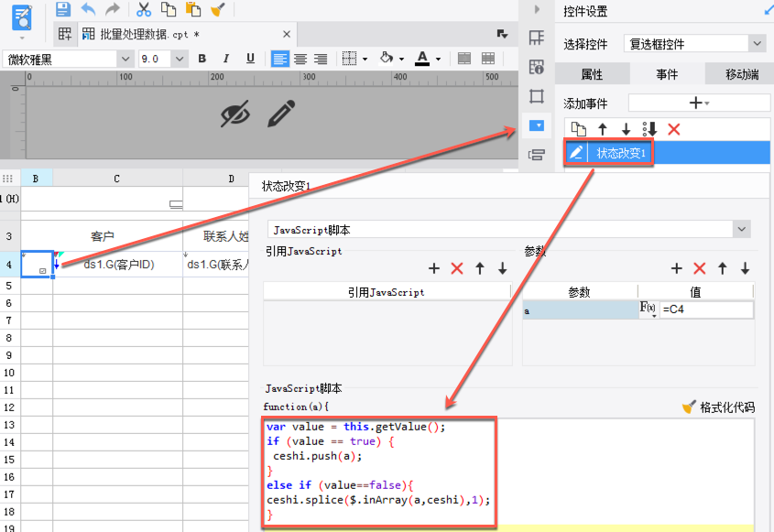Click the parameter name cell a
The image size is (774, 532).
581,310
